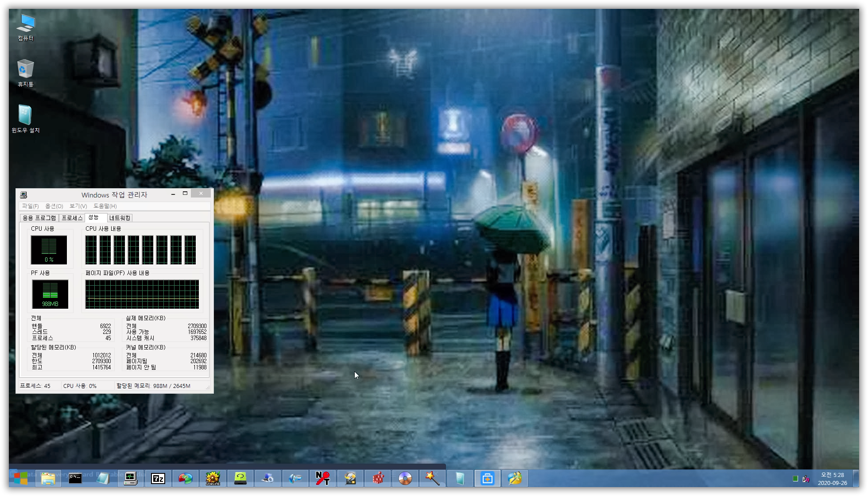This screenshot has height=496, width=868.
Task: Maximize the Windows 작업 관리자 window
Action: click(x=185, y=194)
